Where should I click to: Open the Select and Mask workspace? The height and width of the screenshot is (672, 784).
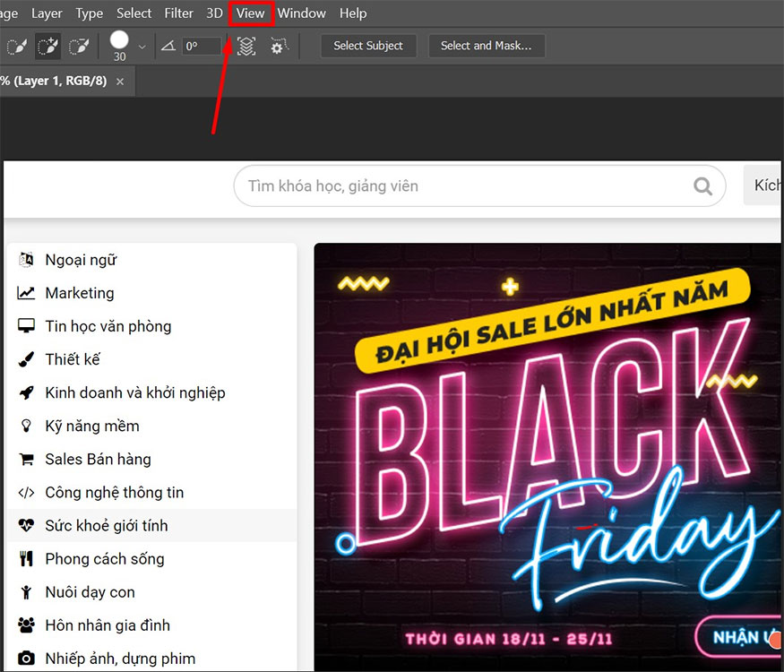(487, 46)
